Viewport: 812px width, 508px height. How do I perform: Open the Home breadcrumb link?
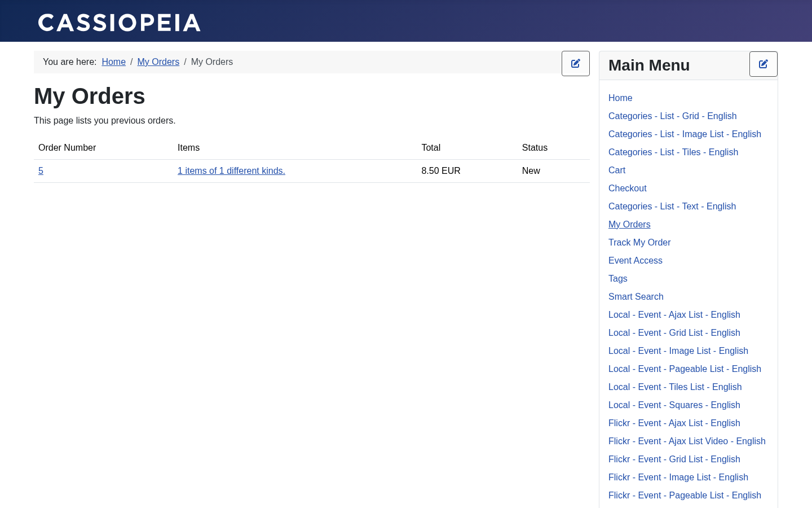114,62
